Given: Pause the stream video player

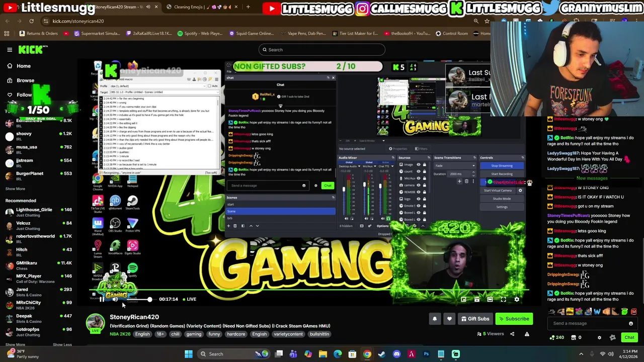Looking at the screenshot, I should click(x=102, y=299).
